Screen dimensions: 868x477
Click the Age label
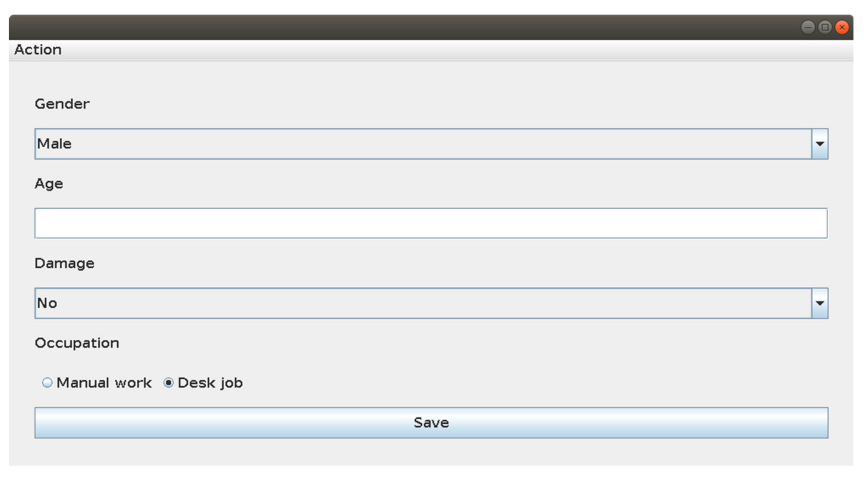pos(49,184)
